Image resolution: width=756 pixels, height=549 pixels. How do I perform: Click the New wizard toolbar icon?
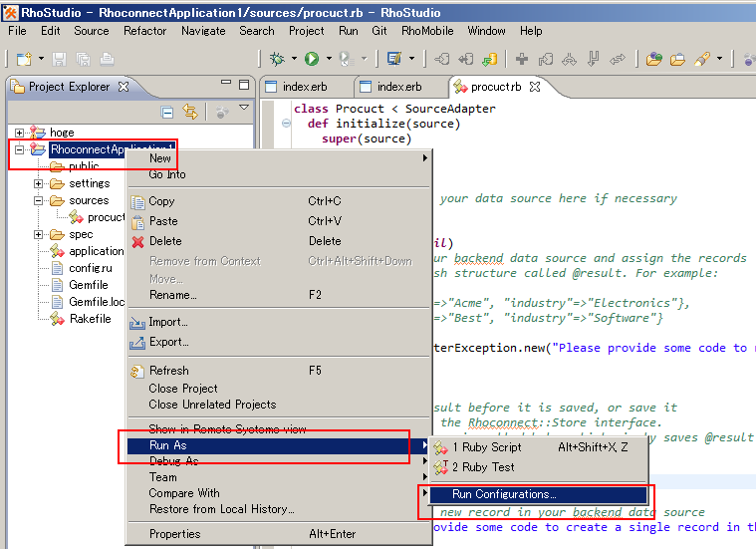[x=24, y=60]
